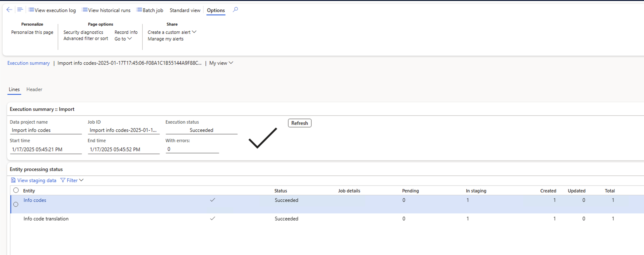Click the Refresh button
Viewport: 644px width, 255px height.
[299, 123]
